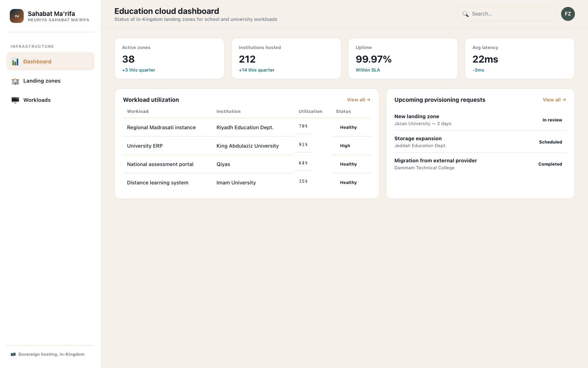Viewport: 588px width, 368px height.
Task: Click Healthy status for Distance learning system
Action: (348, 183)
